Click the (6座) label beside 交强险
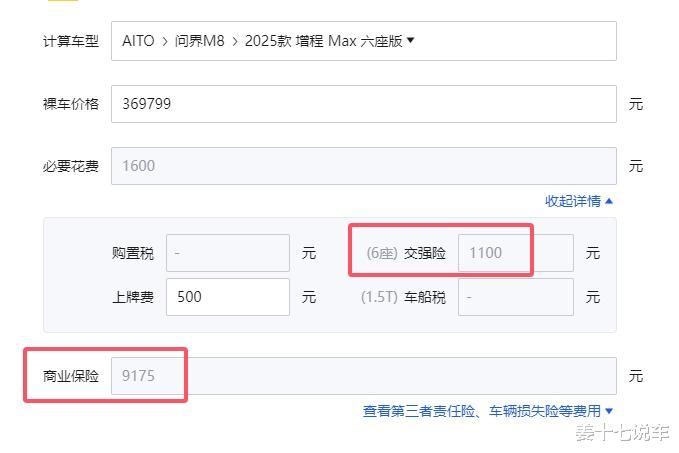679x453 pixels. [382, 253]
